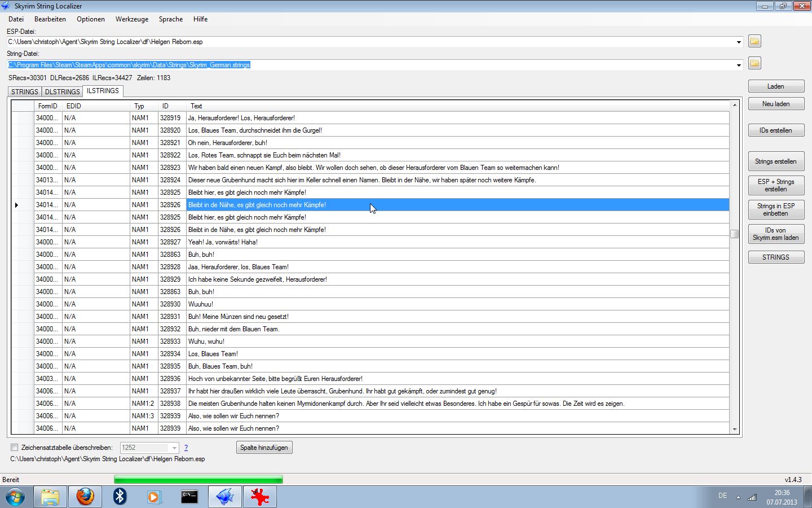This screenshot has width=812, height=508.
Task: Click the Spalte hinzufügen button
Action: [x=264, y=448]
